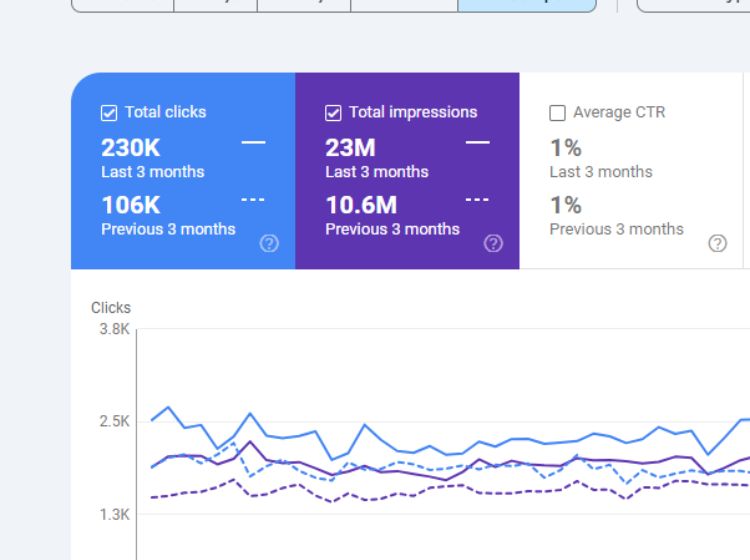This screenshot has height=560, width=750.
Task: Click the Clicks axis title above chart
Action: click(110, 308)
